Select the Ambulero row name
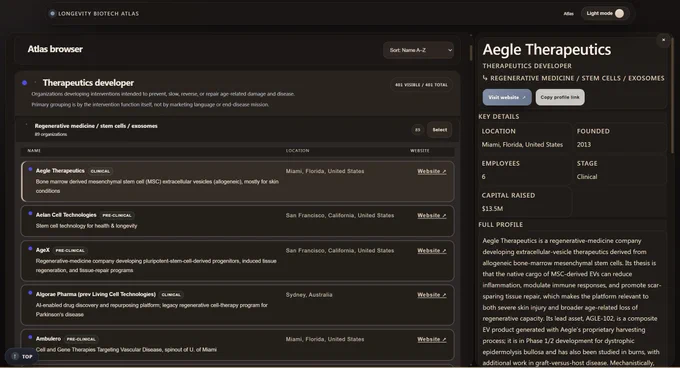 point(48,339)
